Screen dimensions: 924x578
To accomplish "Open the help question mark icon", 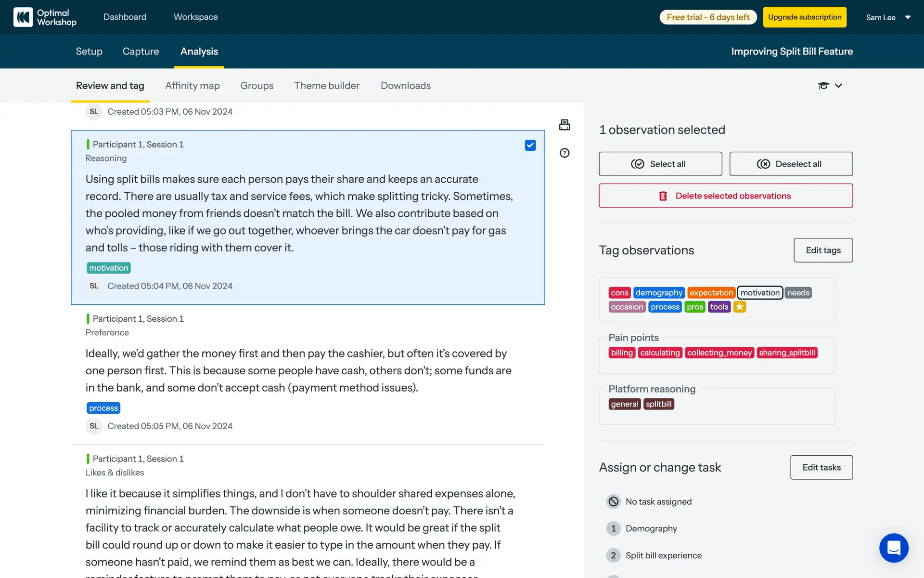I will point(565,153).
